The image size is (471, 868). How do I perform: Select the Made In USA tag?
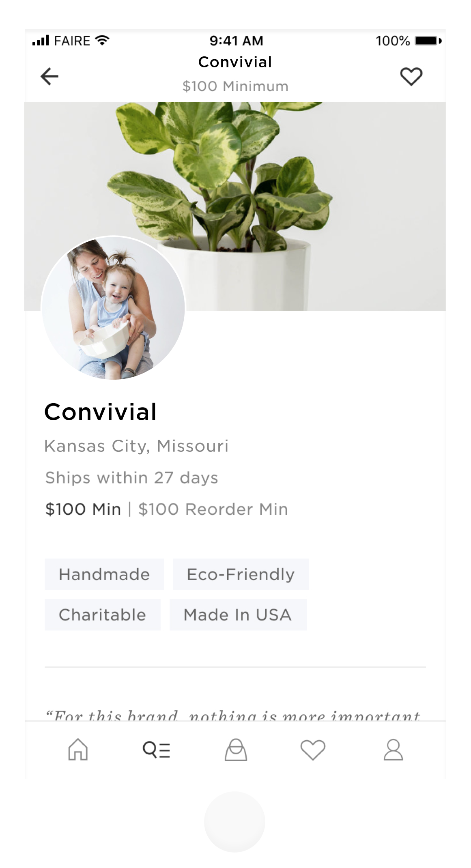[238, 615]
